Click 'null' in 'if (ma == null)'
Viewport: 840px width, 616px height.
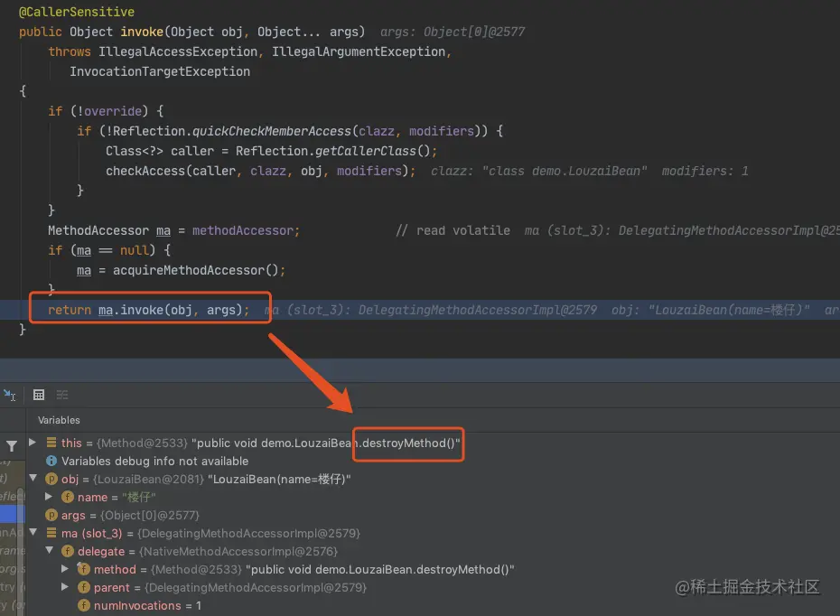134,250
